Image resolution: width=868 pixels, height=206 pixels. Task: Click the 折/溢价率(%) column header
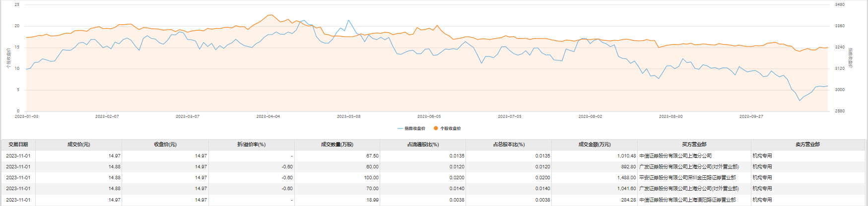click(x=252, y=145)
